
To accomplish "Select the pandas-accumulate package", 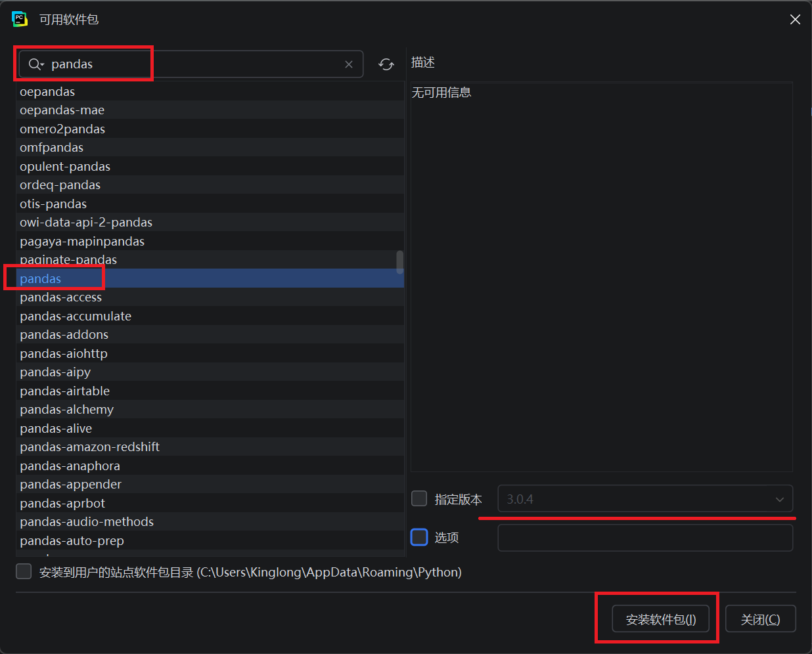I will (x=210, y=316).
